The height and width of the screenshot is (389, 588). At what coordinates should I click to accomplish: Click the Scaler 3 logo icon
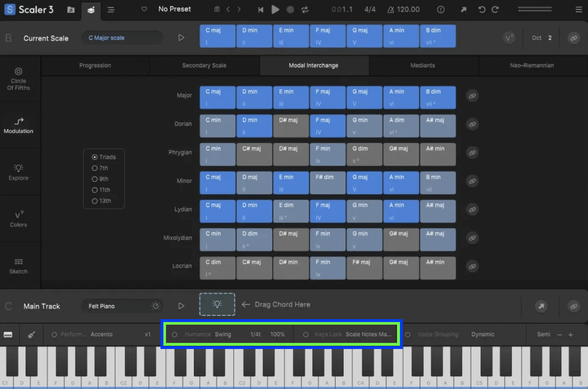point(10,10)
